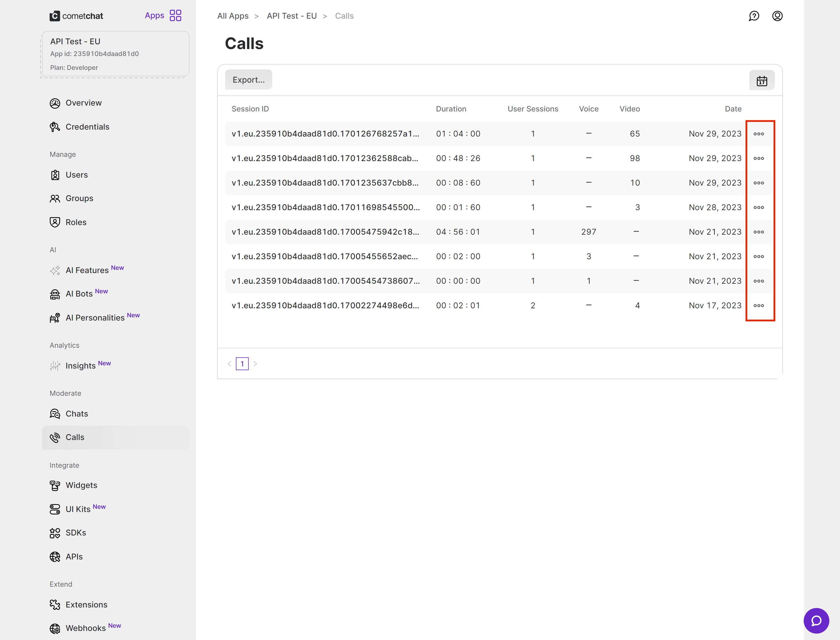840x640 pixels.
Task: Go to Overview in sidebar
Action: pos(84,103)
